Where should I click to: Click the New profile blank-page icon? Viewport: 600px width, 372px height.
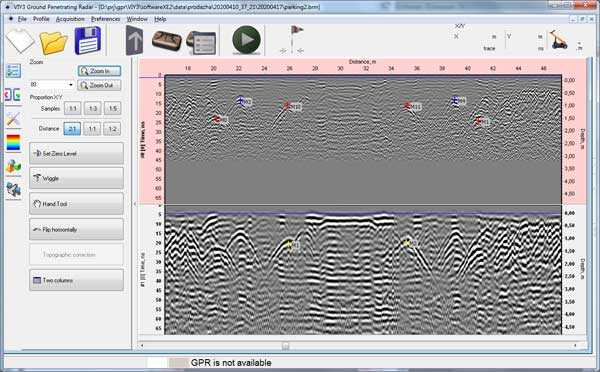point(20,41)
